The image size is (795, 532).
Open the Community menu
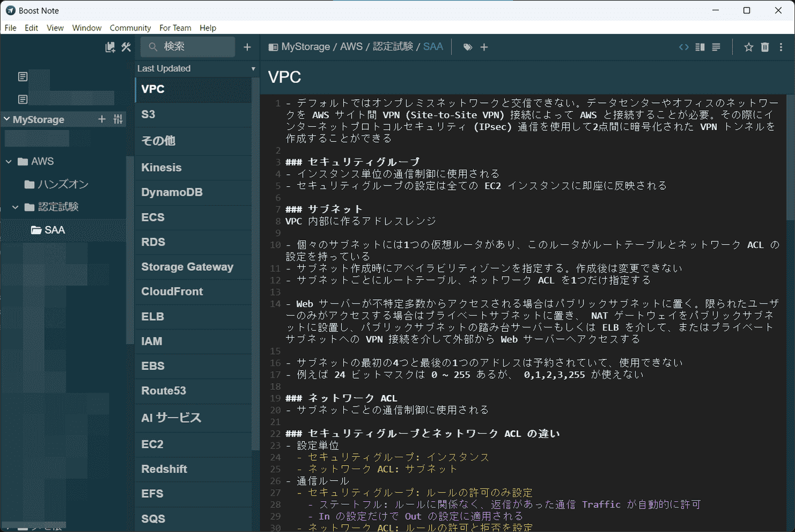[130, 28]
